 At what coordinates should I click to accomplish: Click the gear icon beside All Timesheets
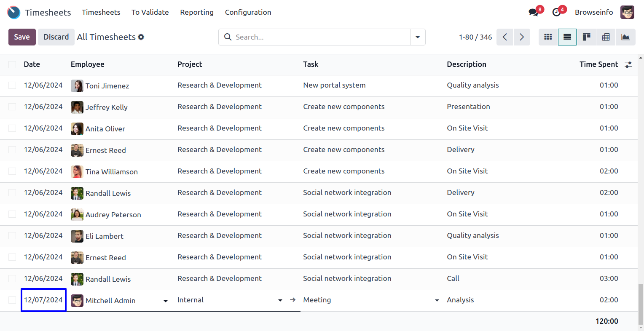141,37
